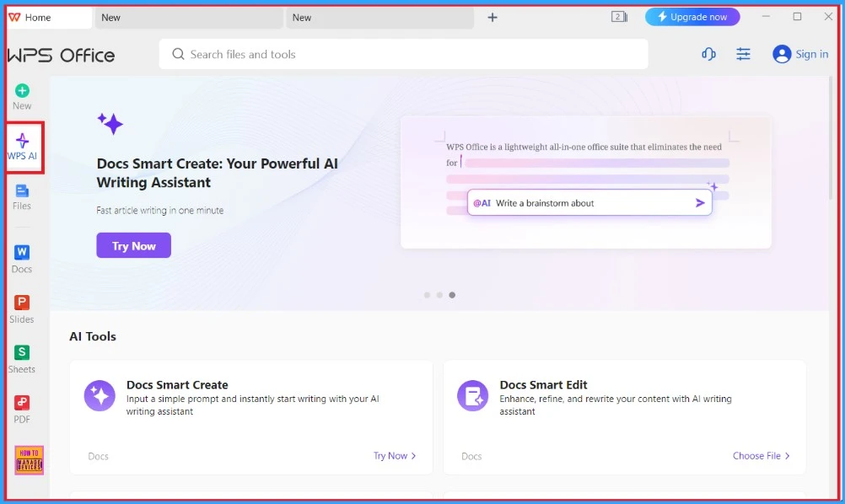
Task: Click Choose File on Docs Smart Edit
Action: click(761, 455)
